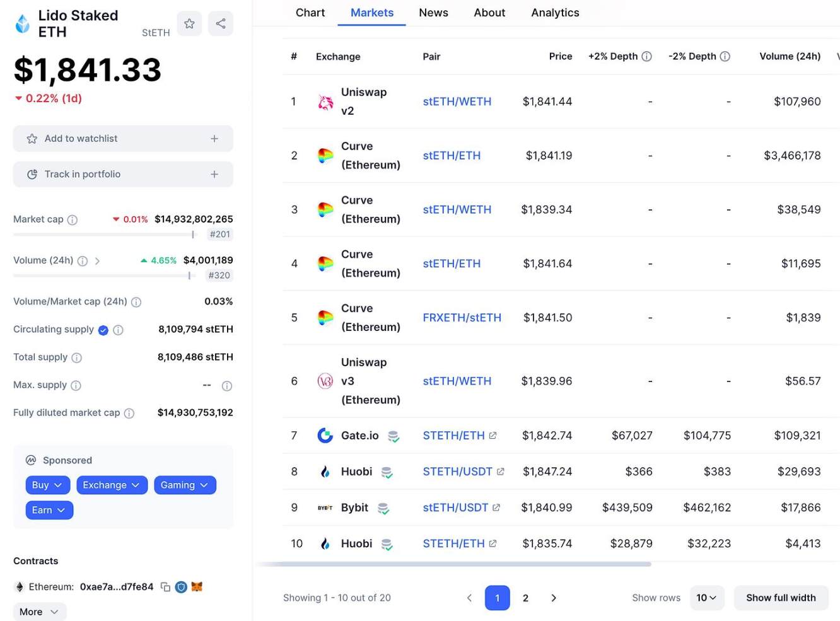Click Max. supply label info icon

[x=76, y=385]
